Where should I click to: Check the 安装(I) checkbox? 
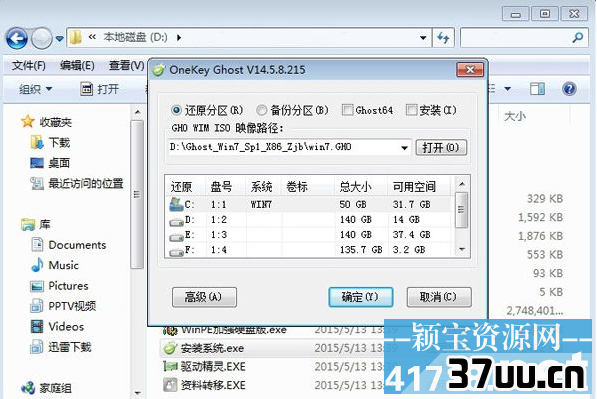coord(412,110)
